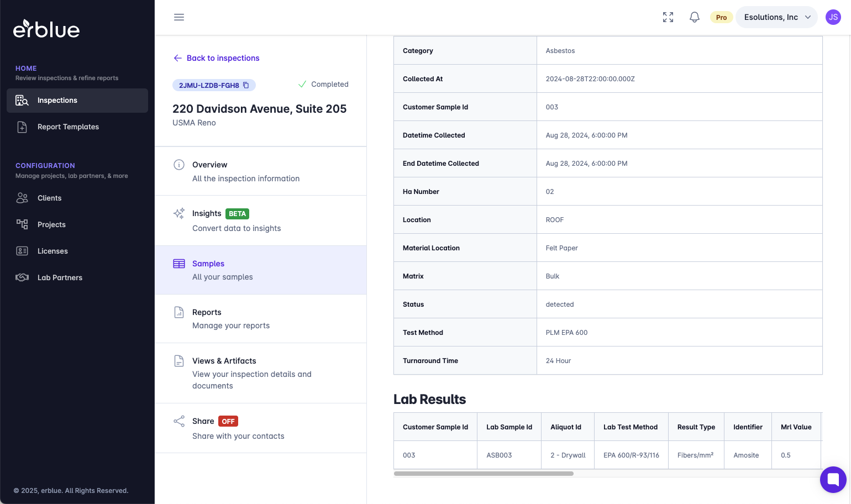This screenshot has width=851, height=504.
Task: Copy inspection ID 2JMU-LZDB-FGH8
Action: pos(246,85)
